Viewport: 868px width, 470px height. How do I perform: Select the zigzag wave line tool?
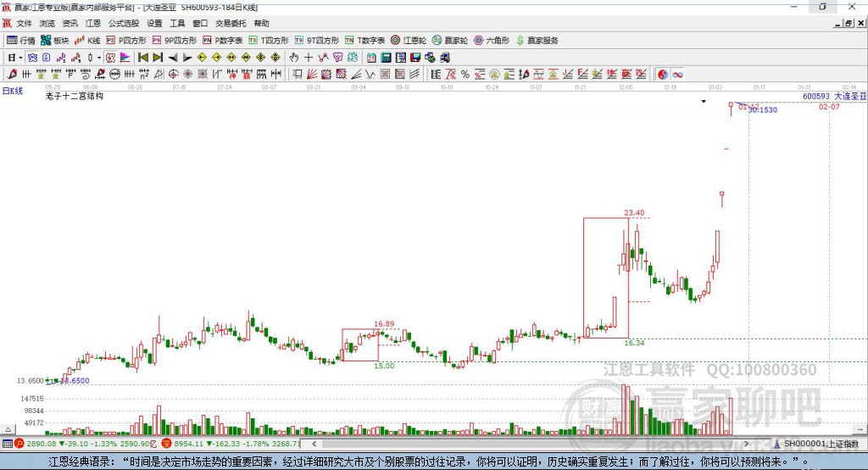[370, 75]
